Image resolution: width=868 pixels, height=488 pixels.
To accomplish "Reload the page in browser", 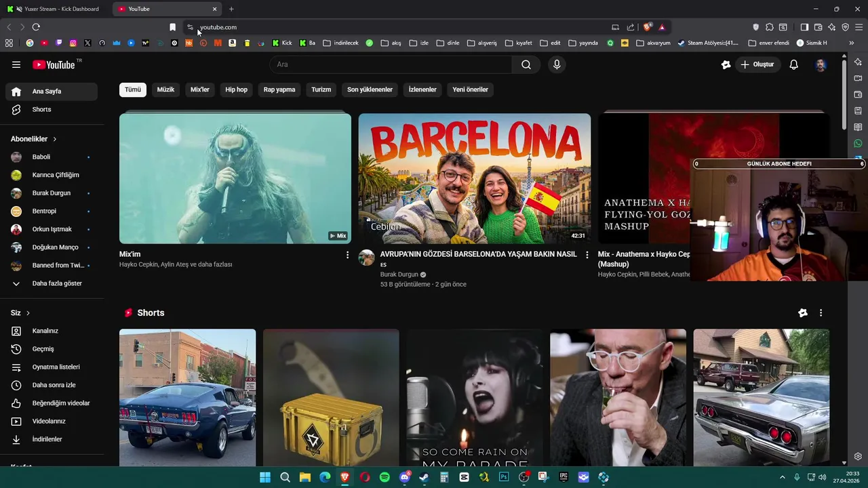I will 36,27.
